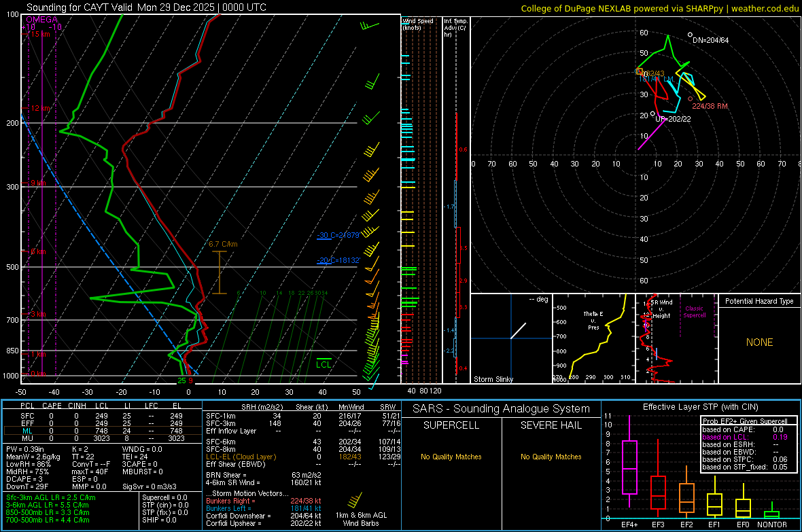Click 'SARS - Sounding Analogue System' title
802x532 pixels.
tap(501, 409)
